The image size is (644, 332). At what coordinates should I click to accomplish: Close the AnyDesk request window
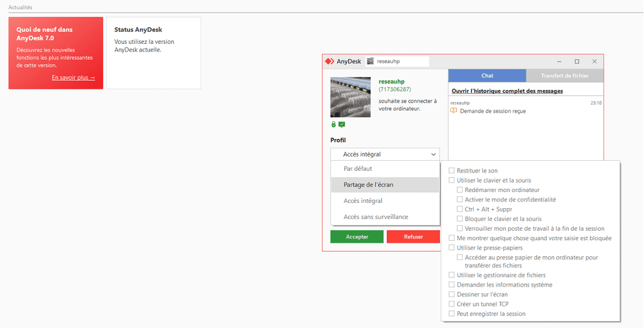[x=594, y=61]
